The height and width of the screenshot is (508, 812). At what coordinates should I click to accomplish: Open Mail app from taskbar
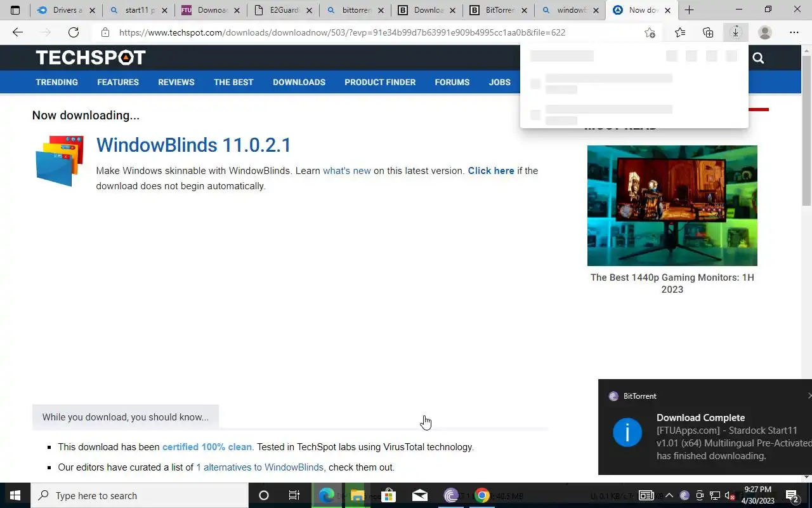click(419, 495)
